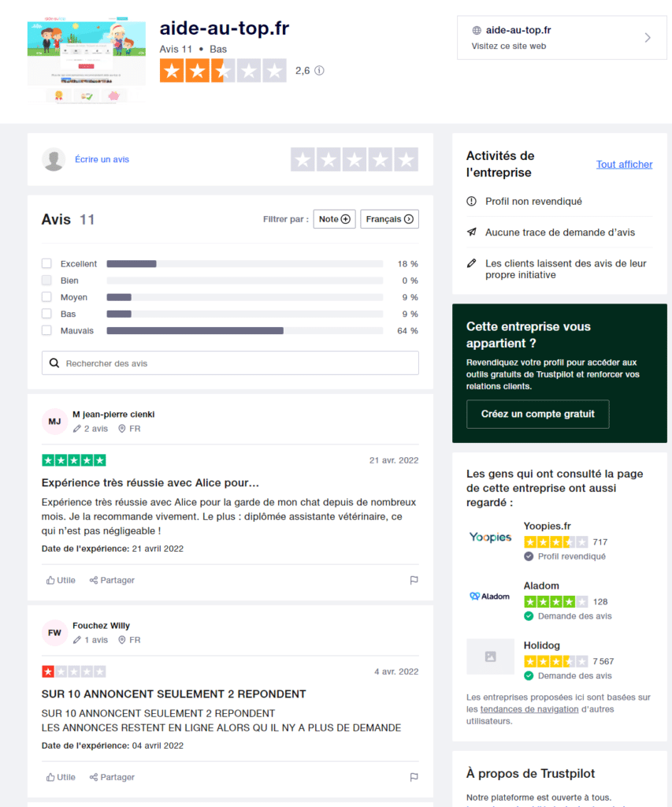Screen dimensions: 672x807
Task: Click the Profil non revendiqué warning icon
Action: pyautogui.click(x=471, y=201)
